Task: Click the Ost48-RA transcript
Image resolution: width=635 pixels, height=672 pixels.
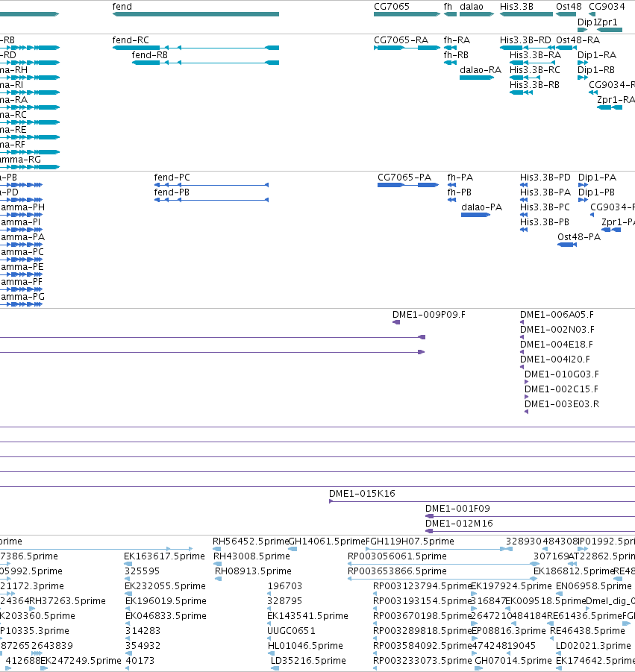Action: [x=566, y=48]
